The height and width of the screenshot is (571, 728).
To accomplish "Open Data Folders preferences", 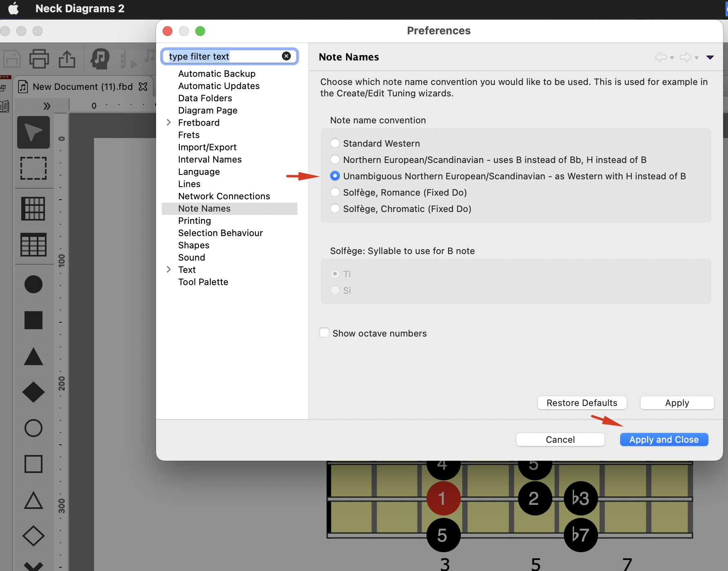I will coord(205,98).
